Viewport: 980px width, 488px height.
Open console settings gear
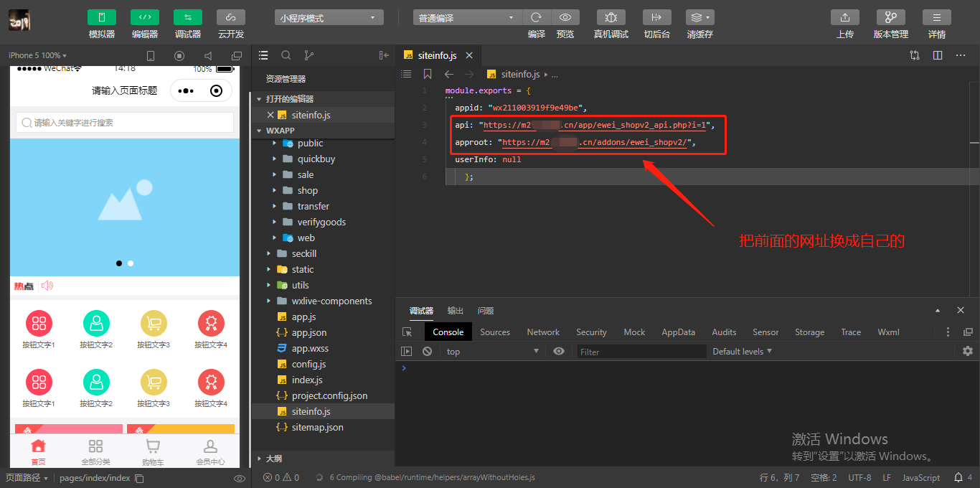pos(968,351)
